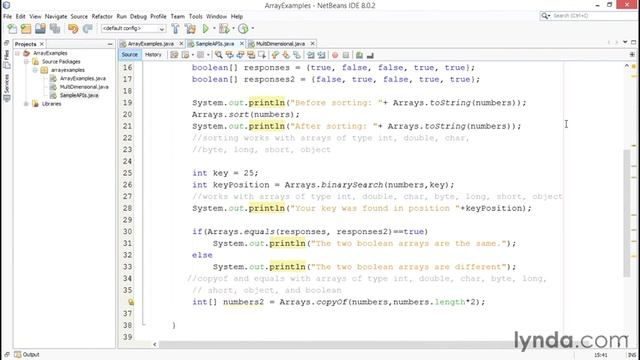Open the Navigate menu
Image resolution: width=640 pixels, height=360 pixels.
56,16
